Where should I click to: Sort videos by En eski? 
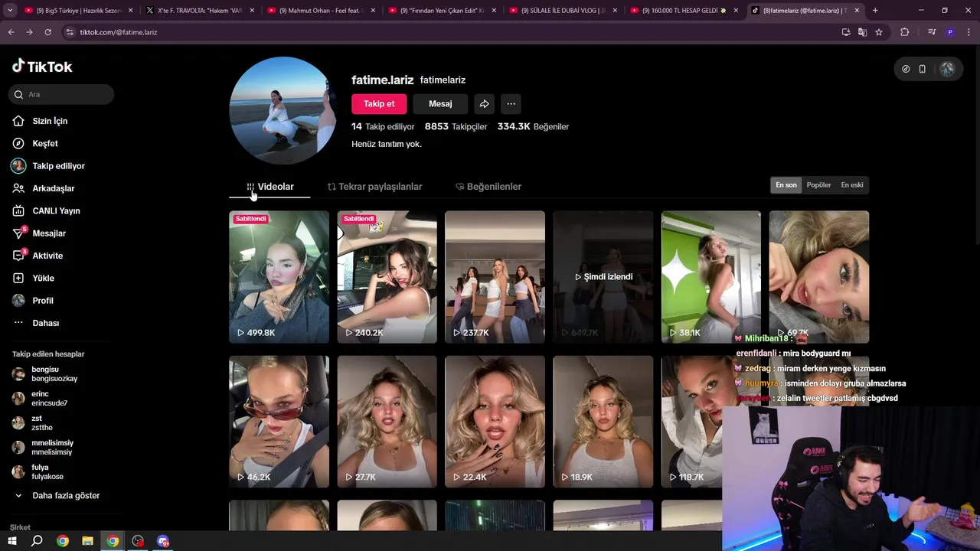tap(852, 185)
